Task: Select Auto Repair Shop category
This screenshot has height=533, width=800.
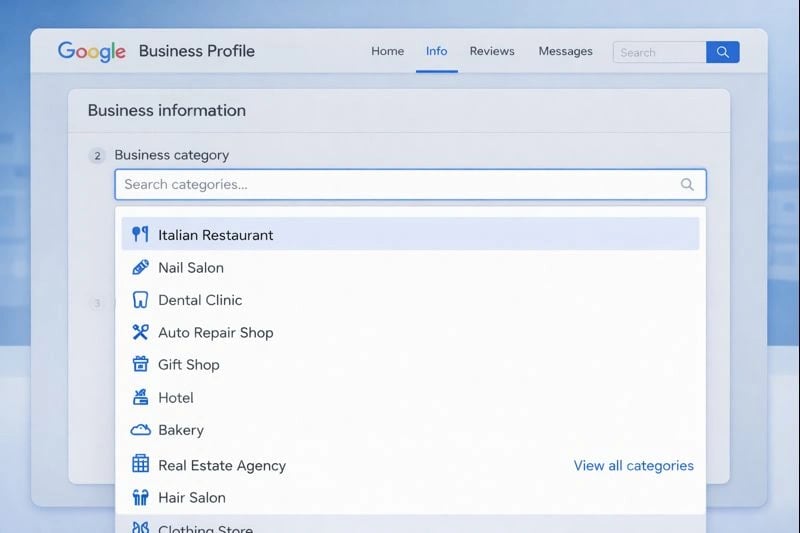Action: [x=411, y=332]
